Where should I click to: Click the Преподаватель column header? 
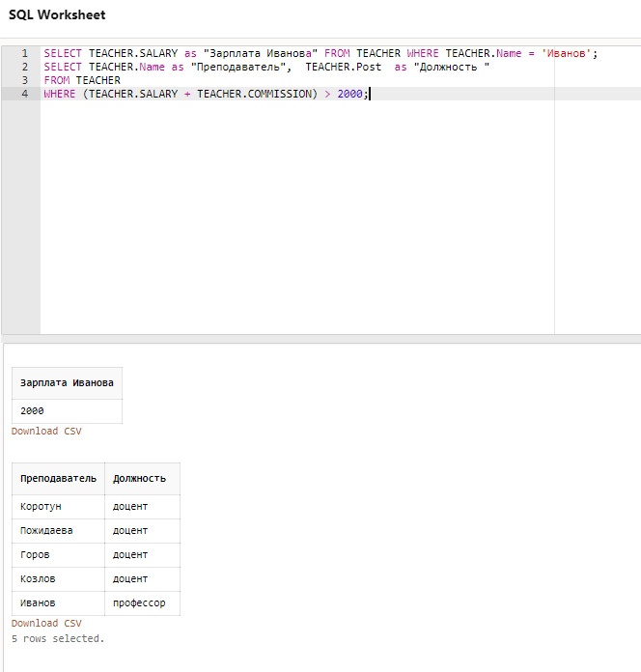pyautogui.click(x=58, y=479)
